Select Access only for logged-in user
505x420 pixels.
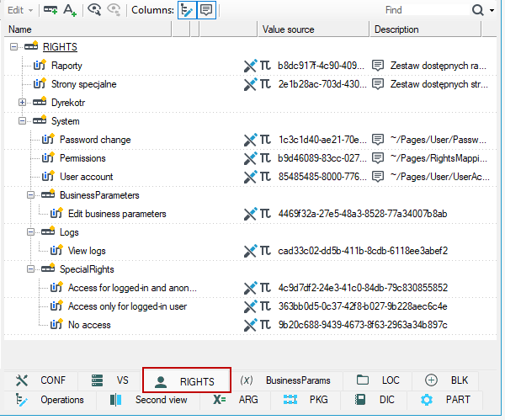point(127,306)
